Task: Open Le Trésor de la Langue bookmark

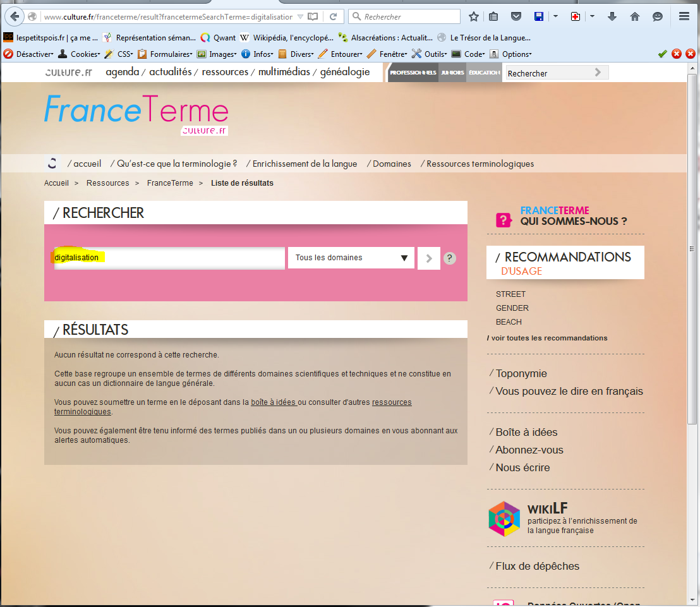Action: click(484, 38)
